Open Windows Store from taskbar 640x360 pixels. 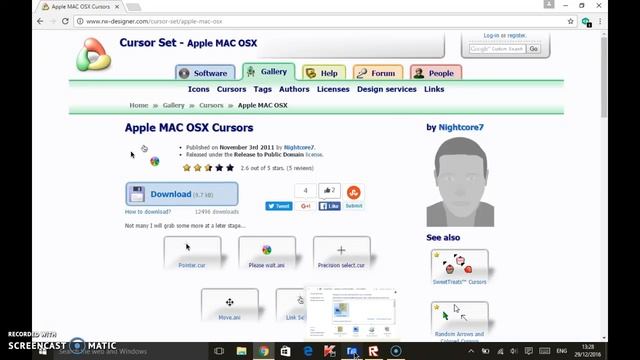(x=285, y=351)
